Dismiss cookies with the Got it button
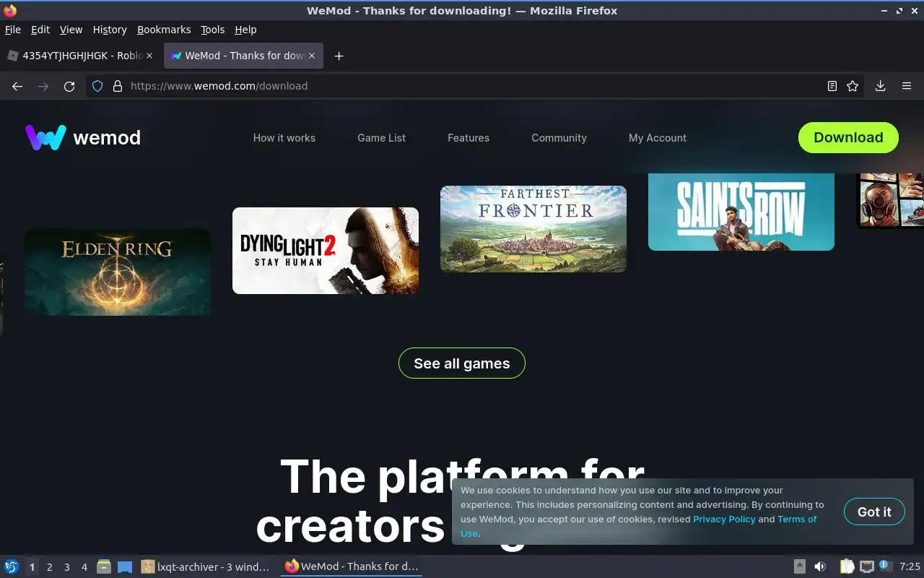924x578 pixels. click(x=874, y=512)
